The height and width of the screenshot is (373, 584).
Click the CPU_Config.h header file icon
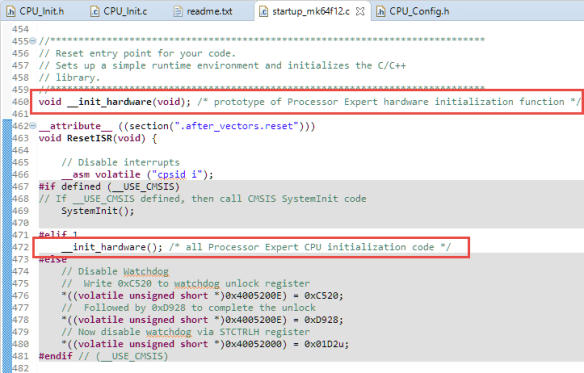[380, 12]
